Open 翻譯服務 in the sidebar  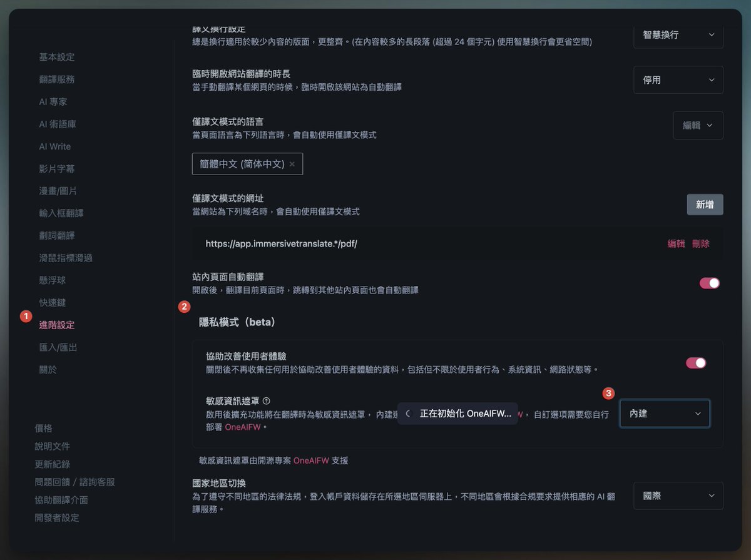click(56, 79)
